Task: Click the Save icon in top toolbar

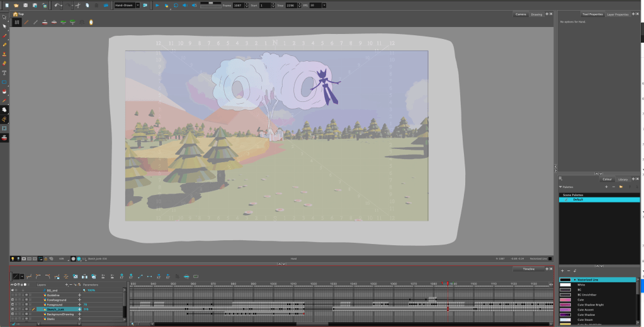Action: [24, 5]
